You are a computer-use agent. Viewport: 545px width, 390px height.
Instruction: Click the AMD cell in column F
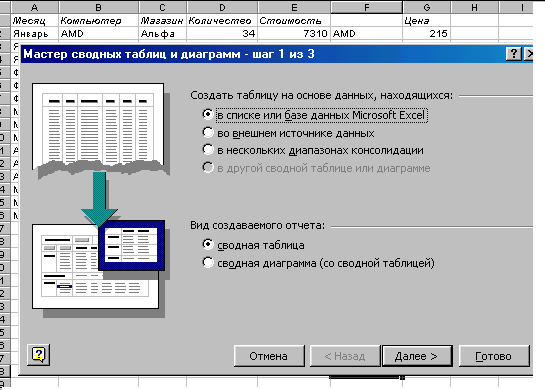pos(366,34)
